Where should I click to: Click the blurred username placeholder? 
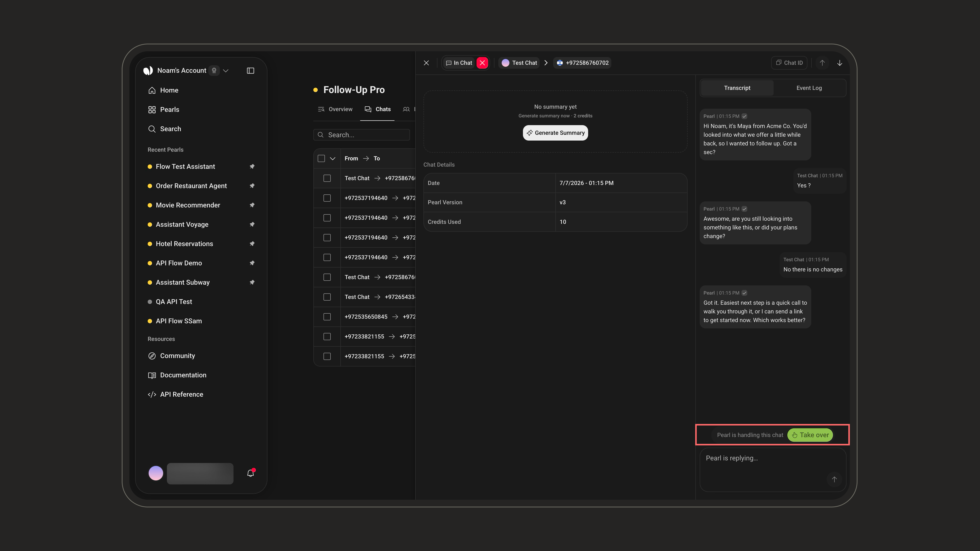[x=200, y=474]
